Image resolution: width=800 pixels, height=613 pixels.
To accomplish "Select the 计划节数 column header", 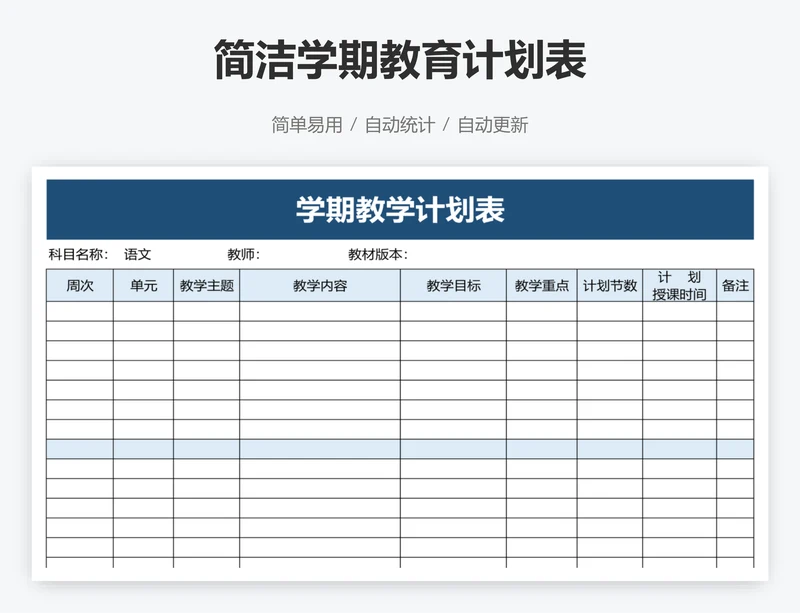I will [610, 285].
